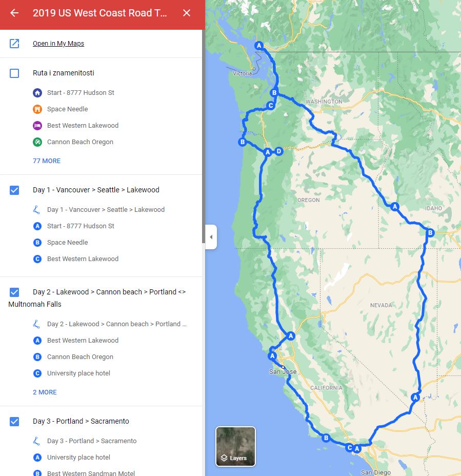Toggle the Day 3 Portland Sacramento checkbox
The width and height of the screenshot is (461, 476).
coord(14,421)
